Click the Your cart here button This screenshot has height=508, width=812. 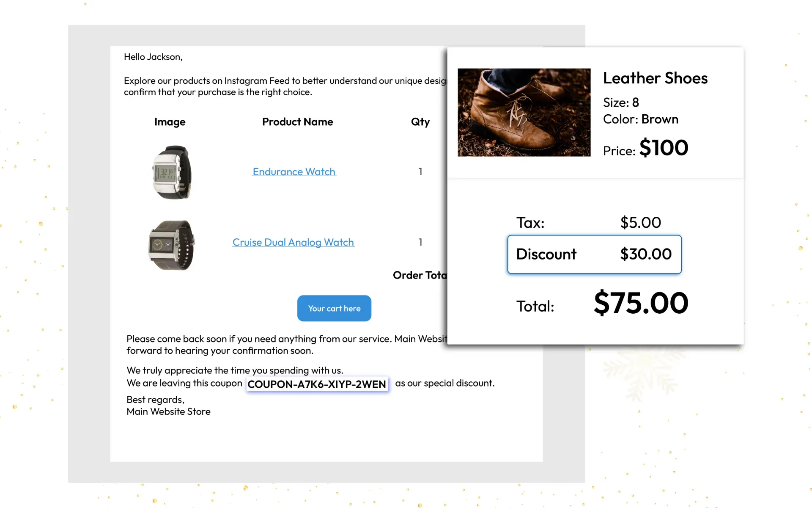coord(334,308)
